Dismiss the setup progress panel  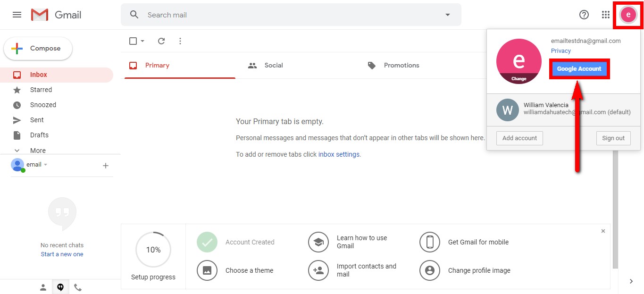point(603,231)
